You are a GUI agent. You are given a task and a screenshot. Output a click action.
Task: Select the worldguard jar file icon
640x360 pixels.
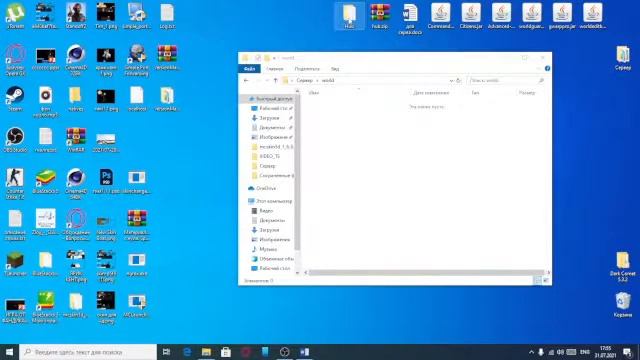pos(532,16)
